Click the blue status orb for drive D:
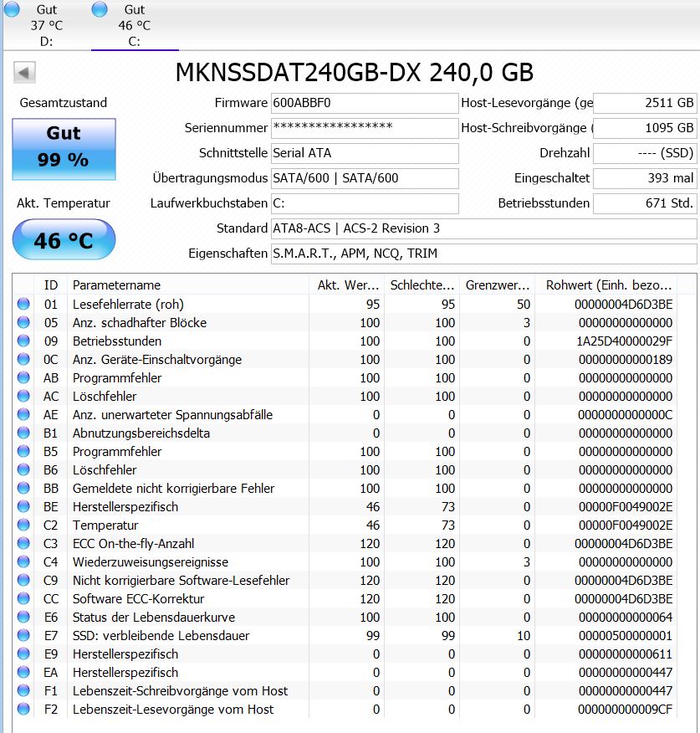The width and height of the screenshot is (700, 733). (x=12, y=9)
